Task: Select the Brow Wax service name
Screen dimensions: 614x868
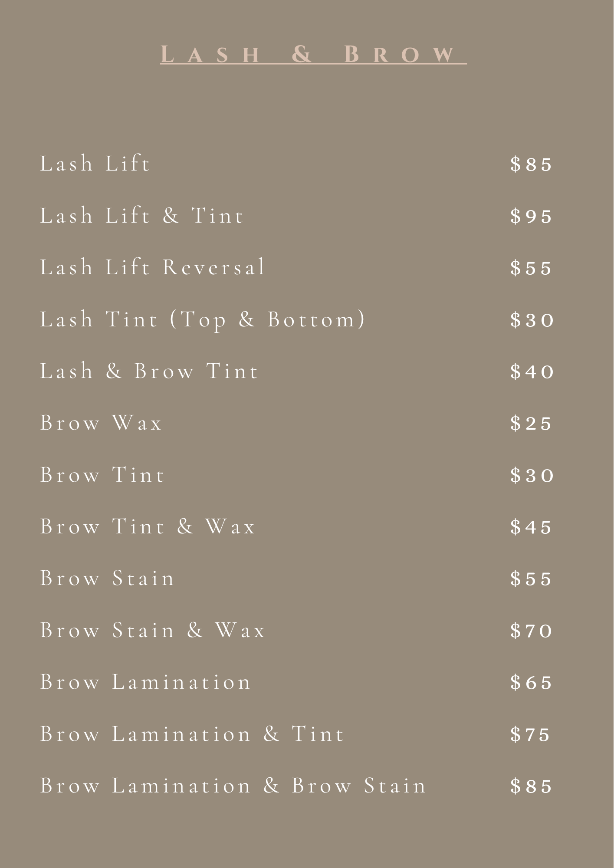Action: (101, 423)
